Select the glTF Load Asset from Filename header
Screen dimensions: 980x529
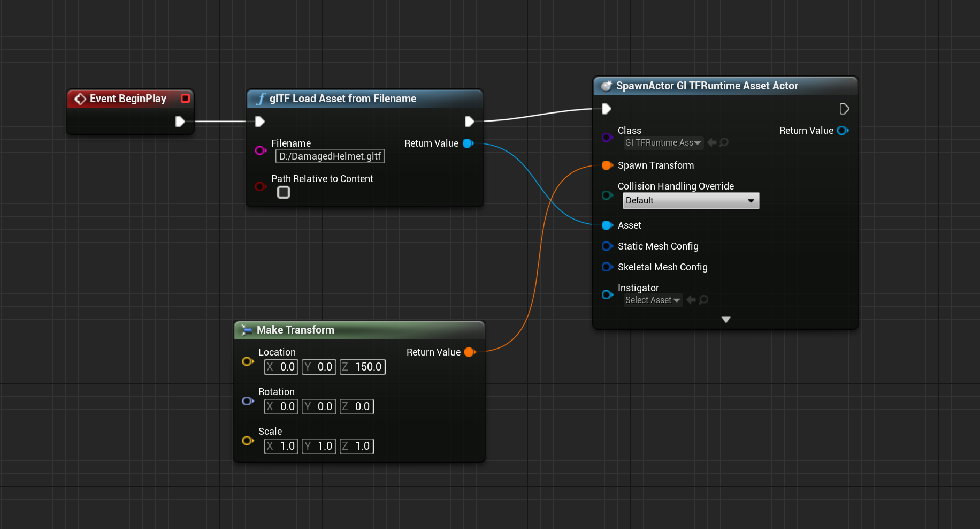click(342, 99)
